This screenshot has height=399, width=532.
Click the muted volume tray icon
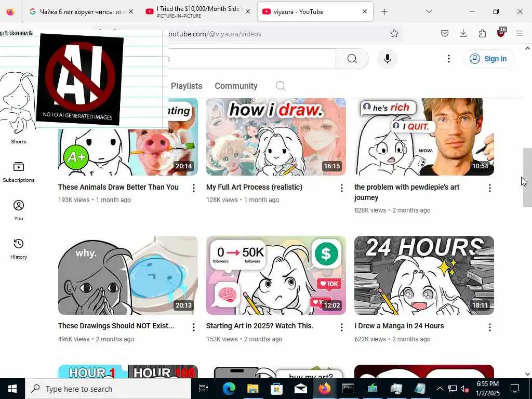465,389
